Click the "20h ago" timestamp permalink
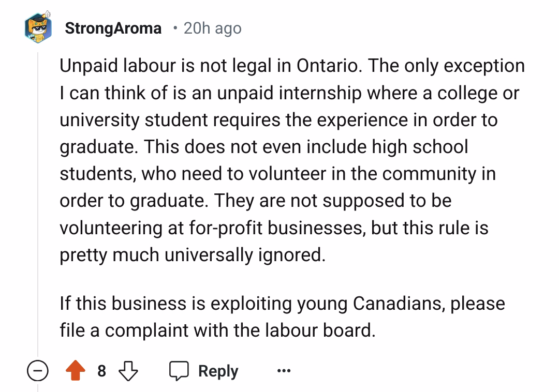The image size is (559, 392). point(212,28)
